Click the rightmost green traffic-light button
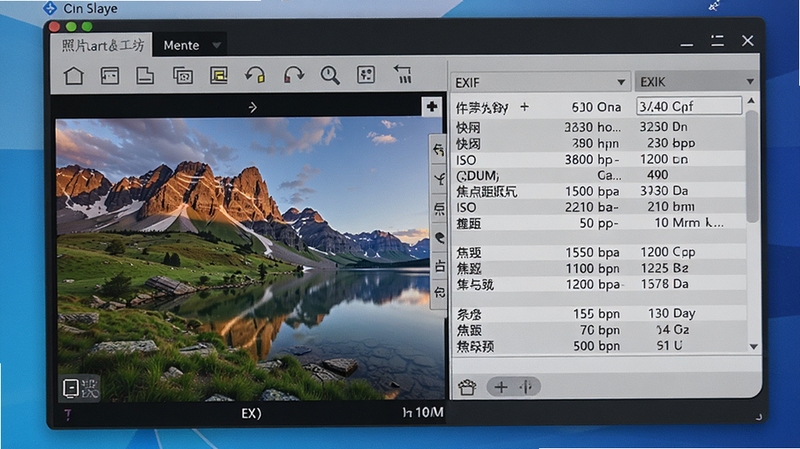This screenshot has width=800, height=449. coord(87,27)
